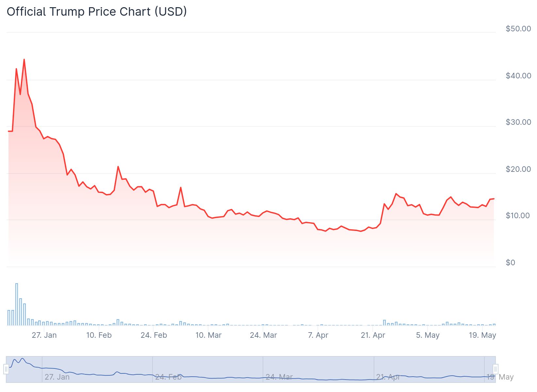
Task: Click the '27. Jan' x-axis date label
Action: tap(44, 335)
